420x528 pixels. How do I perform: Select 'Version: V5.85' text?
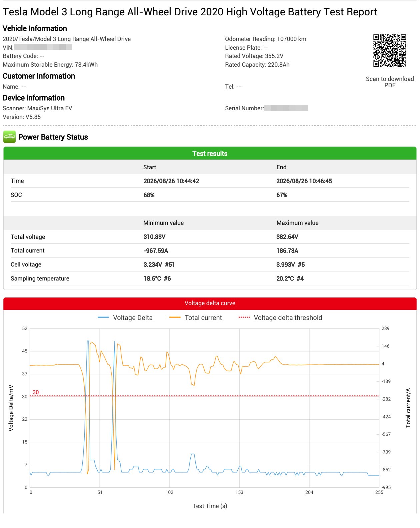pos(22,117)
